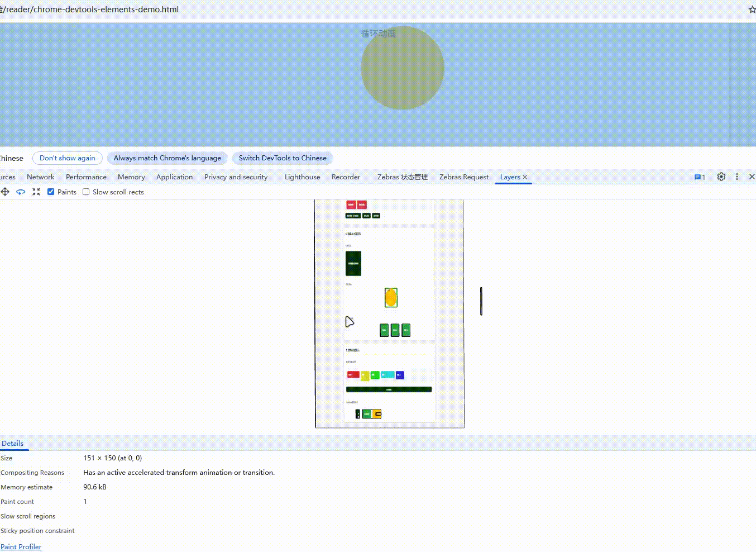Click the Don't show again button
756x552 pixels.
point(67,158)
